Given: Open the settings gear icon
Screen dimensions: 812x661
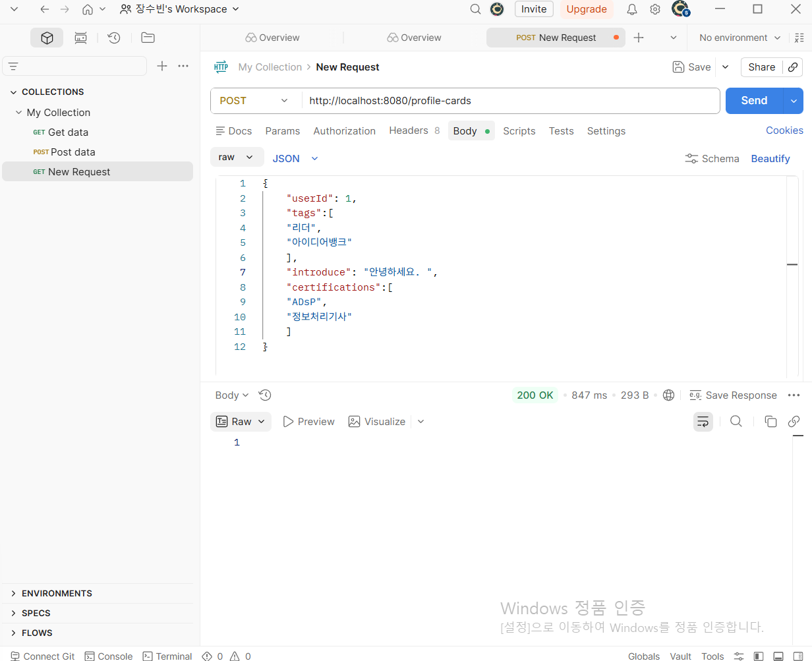Looking at the screenshot, I should pos(654,9).
